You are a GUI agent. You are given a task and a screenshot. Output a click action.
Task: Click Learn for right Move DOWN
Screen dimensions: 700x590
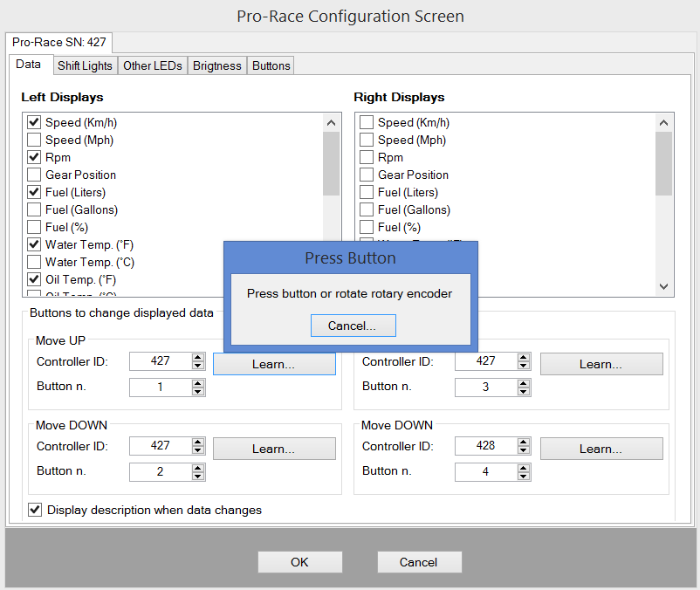(x=600, y=449)
